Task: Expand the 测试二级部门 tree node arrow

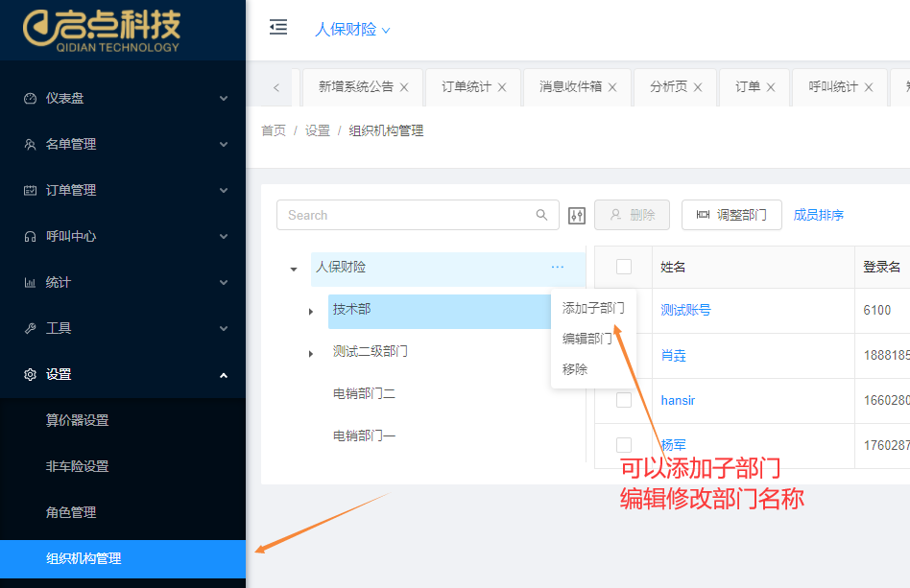Action: point(311,354)
